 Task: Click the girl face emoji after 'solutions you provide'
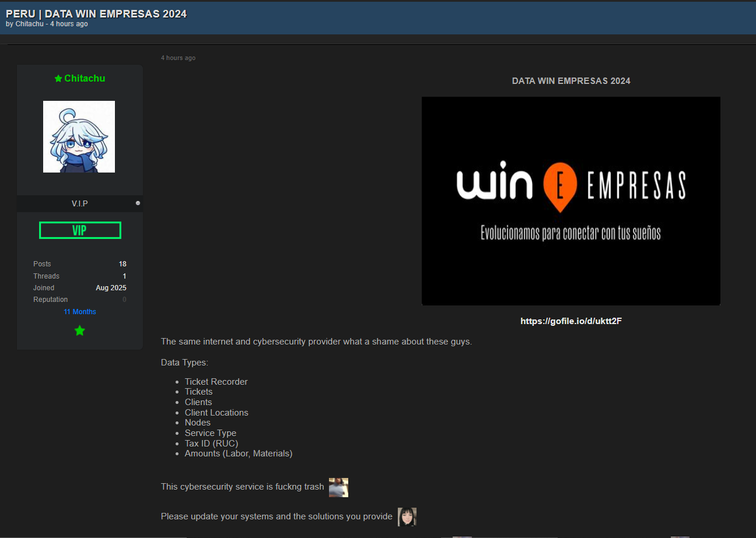(x=407, y=517)
